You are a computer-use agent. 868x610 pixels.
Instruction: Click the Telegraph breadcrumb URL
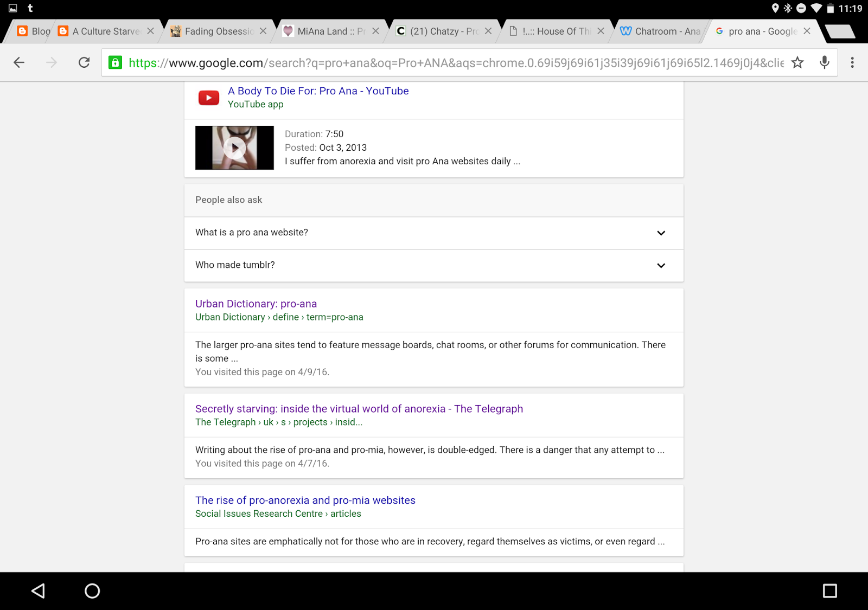tap(279, 422)
